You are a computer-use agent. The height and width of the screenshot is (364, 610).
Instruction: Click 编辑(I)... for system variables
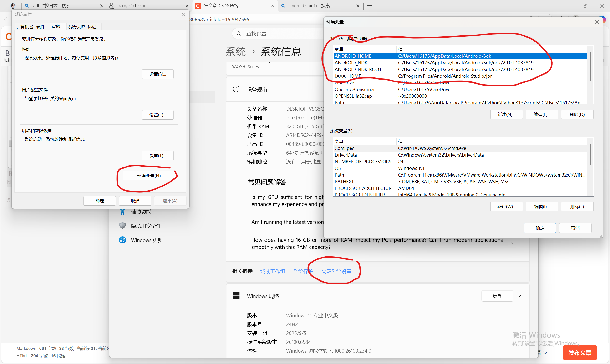click(x=542, y=207)
